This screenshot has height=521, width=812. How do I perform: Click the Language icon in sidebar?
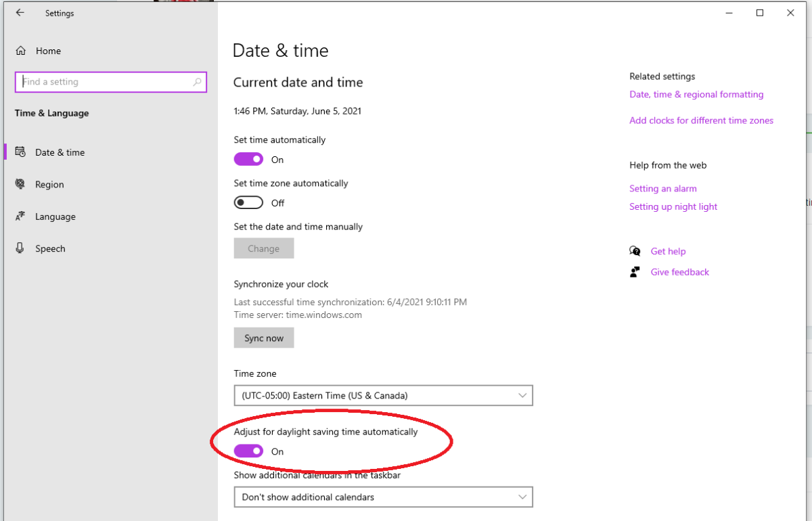(x=21, y=217)
